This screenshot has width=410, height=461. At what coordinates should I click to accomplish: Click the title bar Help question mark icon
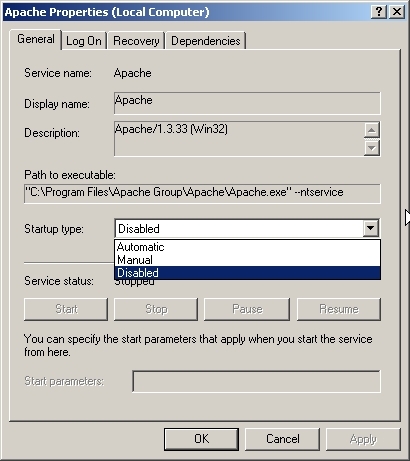[379, 12]
